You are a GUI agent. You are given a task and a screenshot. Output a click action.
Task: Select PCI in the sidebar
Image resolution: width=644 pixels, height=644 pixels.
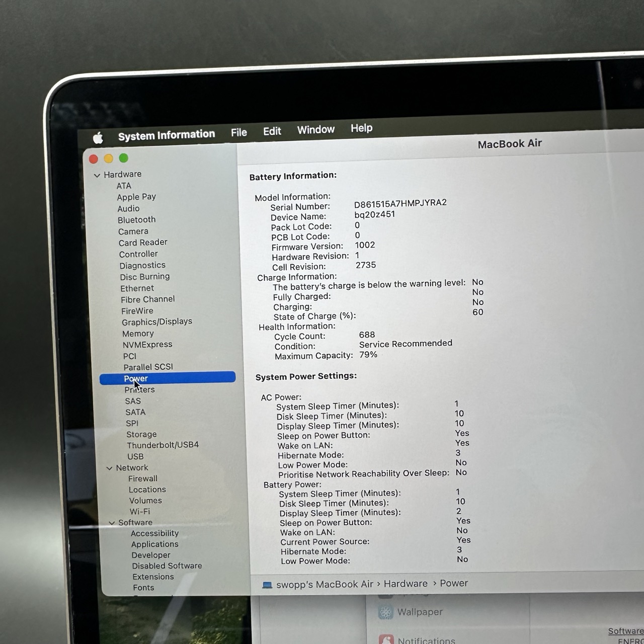[130, 356]
